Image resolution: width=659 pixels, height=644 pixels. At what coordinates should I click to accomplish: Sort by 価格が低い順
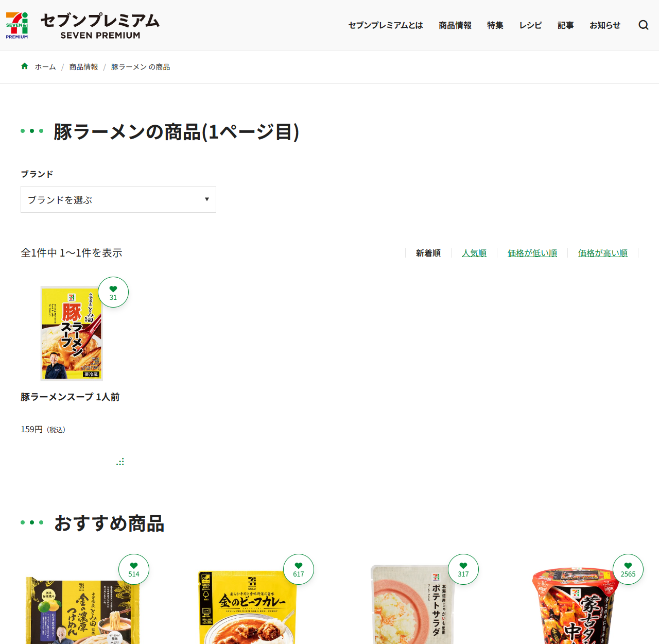click(532, 253)
